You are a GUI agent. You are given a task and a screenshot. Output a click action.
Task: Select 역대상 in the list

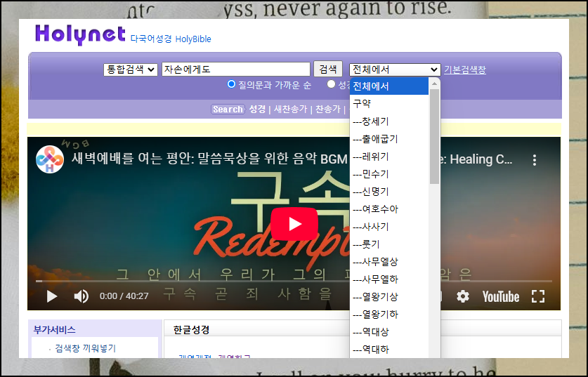coord(389,332)
